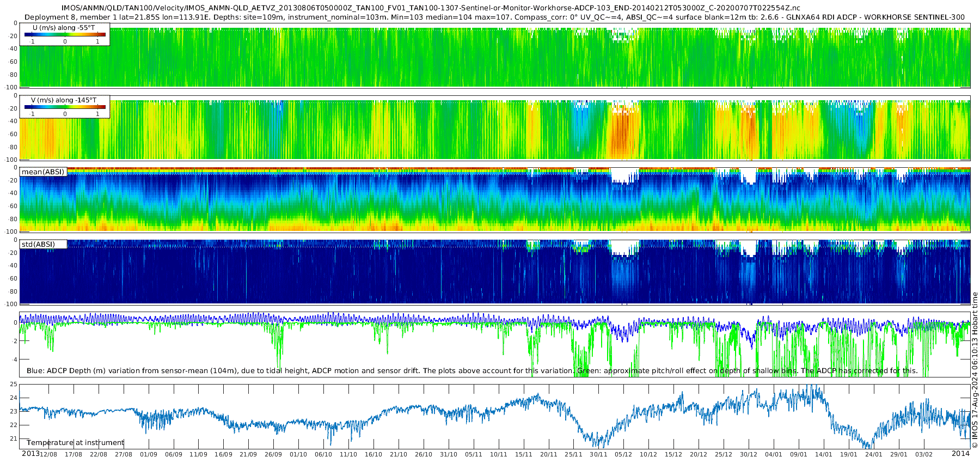Click the 31/10 date tick label

click(x=449, y=454)
